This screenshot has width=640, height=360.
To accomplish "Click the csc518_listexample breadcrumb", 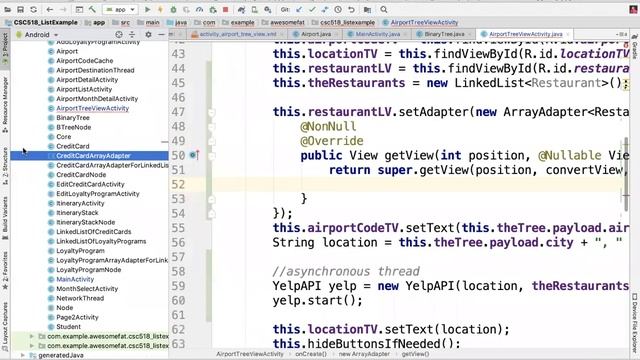I will tap(347, 22).
